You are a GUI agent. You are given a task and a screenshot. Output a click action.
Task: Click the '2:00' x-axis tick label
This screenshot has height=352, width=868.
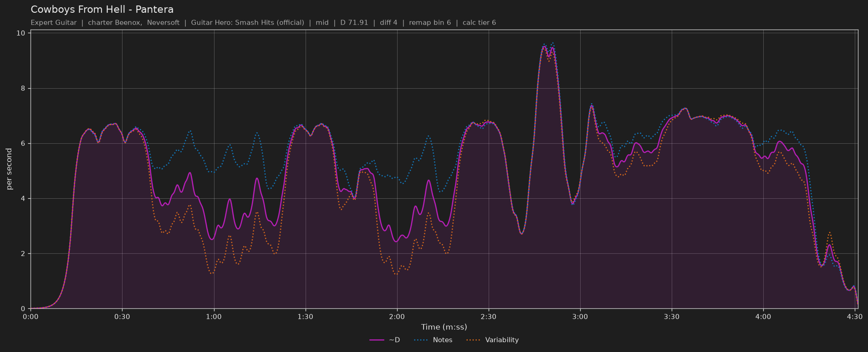tap(397, 317)
